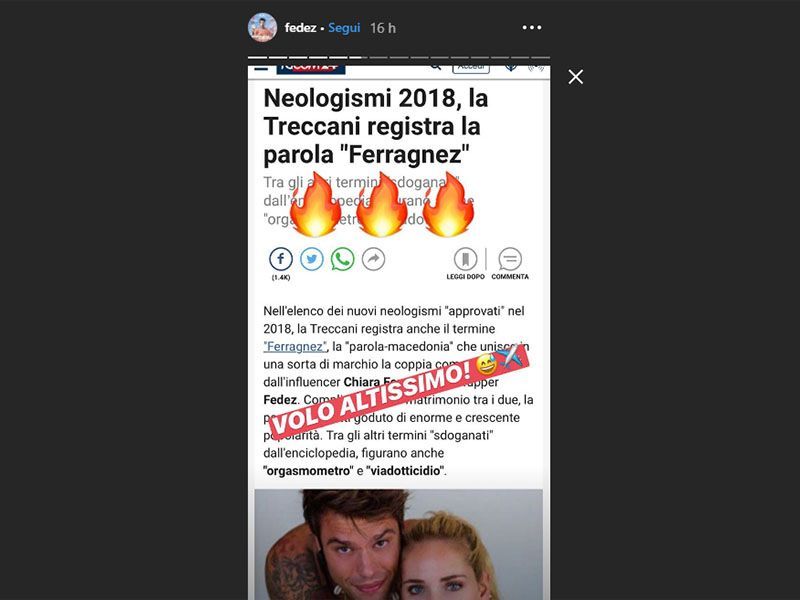800x600 pixels.
Task: Share article on Facebook icon
Action: tap(281, 259)
